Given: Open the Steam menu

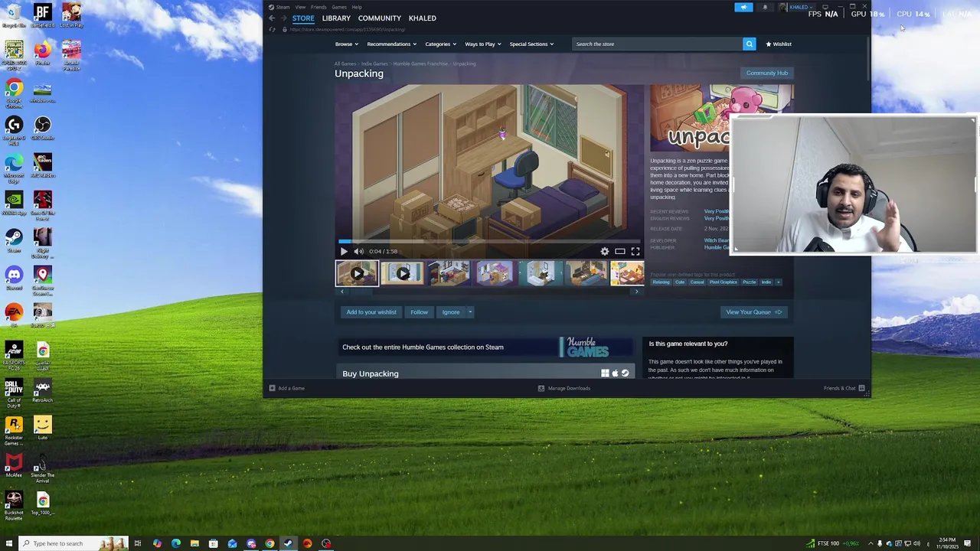Looking at the screenshot, I should point(283,7).
